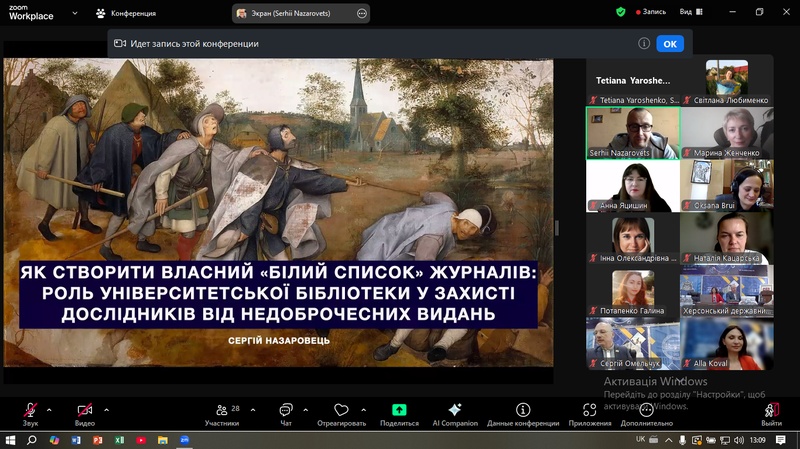Select Анна Яцишин video thumbnail
The height and width of the screenshot is (449, 800).
tap(633, 186)
